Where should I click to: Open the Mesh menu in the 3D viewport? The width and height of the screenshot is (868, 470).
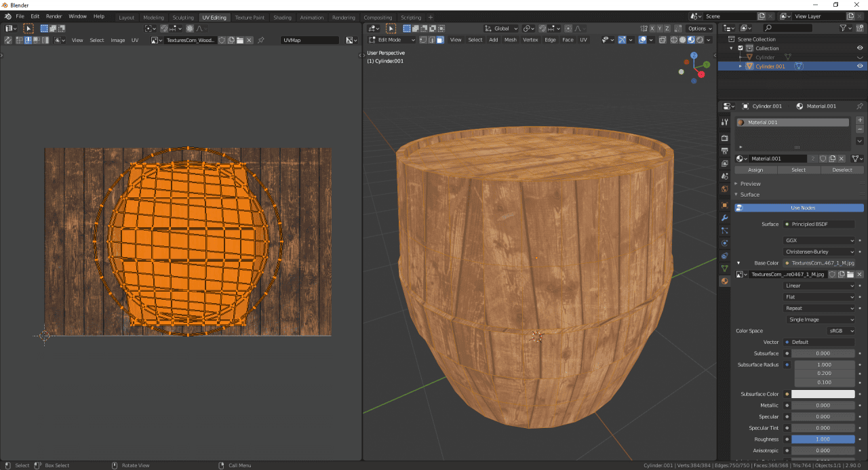(511, 39)
